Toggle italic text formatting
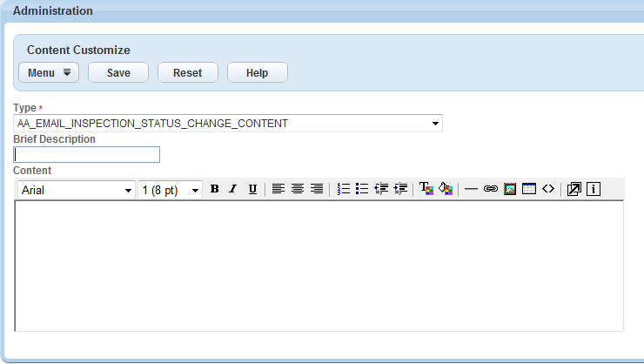 pyautogui.click(x=233, y=189)
